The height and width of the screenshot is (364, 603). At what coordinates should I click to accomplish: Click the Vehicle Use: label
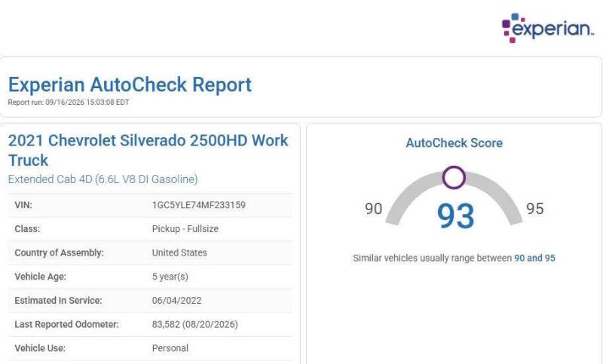tap(40, 348)
